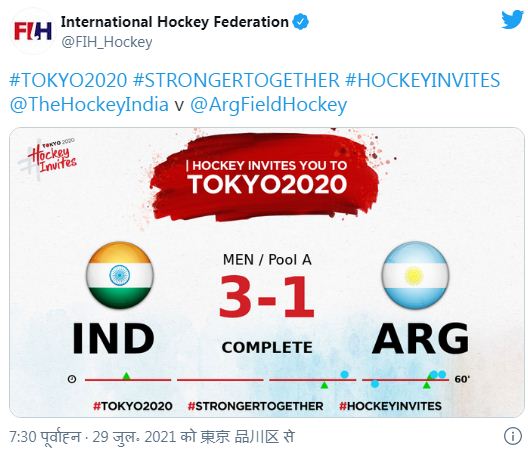The height and width of the screenshot is (450, 528).
Task: Open the #STRONGERTOGETHER hashtag link
Action: coord(236,80)
